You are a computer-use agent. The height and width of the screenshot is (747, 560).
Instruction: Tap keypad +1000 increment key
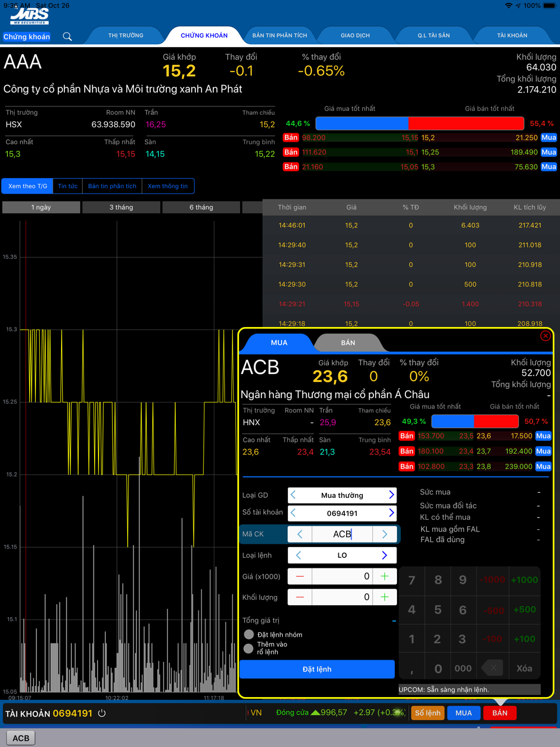(x=524, y=580)
